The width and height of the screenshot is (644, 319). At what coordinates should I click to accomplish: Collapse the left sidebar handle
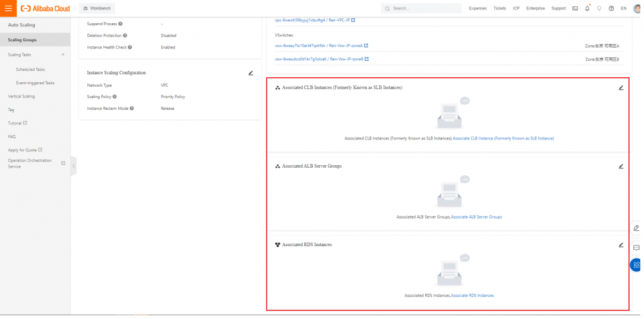74,166
